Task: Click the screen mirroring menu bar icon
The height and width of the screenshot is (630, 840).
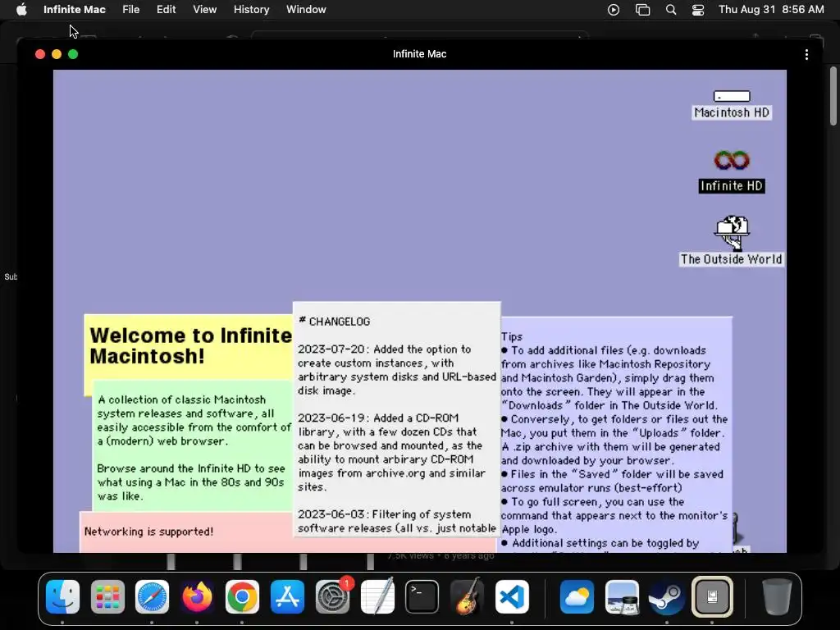Action: tap(642, 10)
